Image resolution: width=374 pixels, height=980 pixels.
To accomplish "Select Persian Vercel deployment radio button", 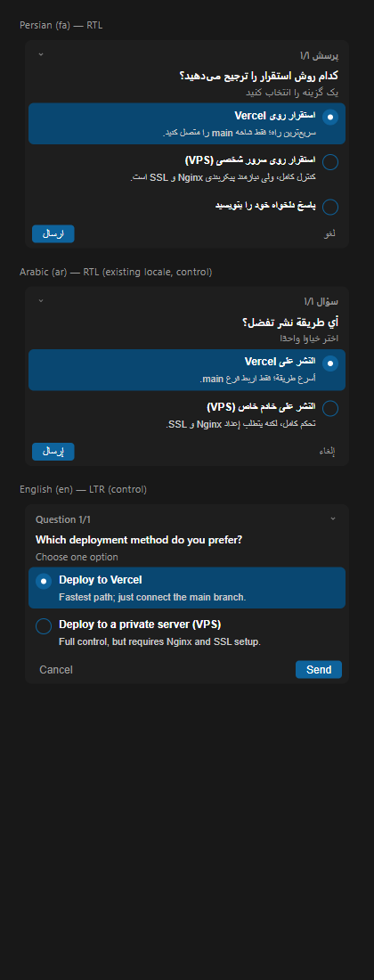I will 330,117.
